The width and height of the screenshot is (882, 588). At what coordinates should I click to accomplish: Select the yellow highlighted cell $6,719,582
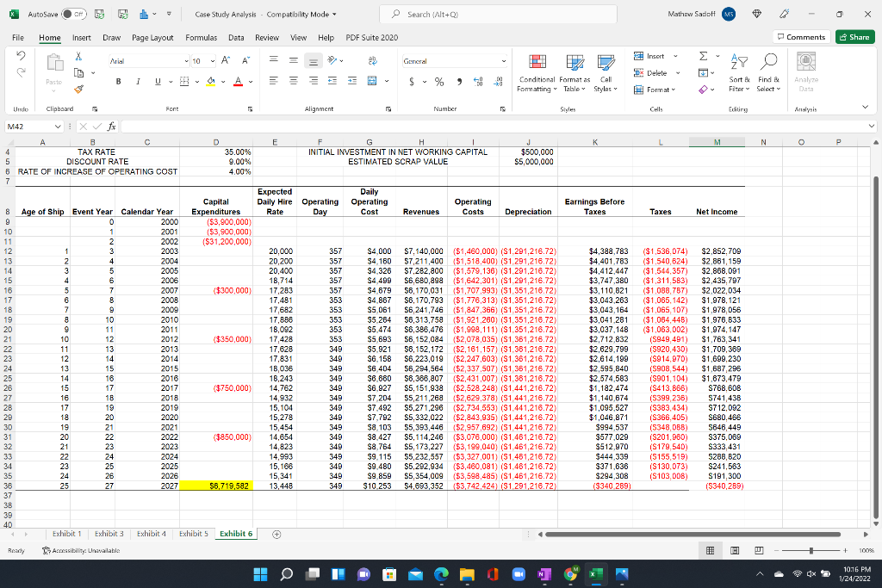(x=218, y=486)
